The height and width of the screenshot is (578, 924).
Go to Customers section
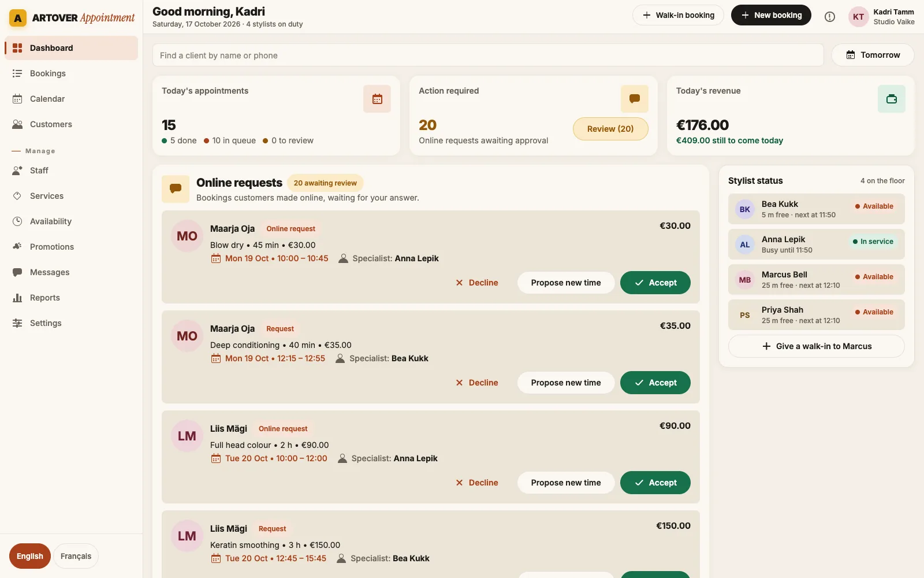[71, 124]
